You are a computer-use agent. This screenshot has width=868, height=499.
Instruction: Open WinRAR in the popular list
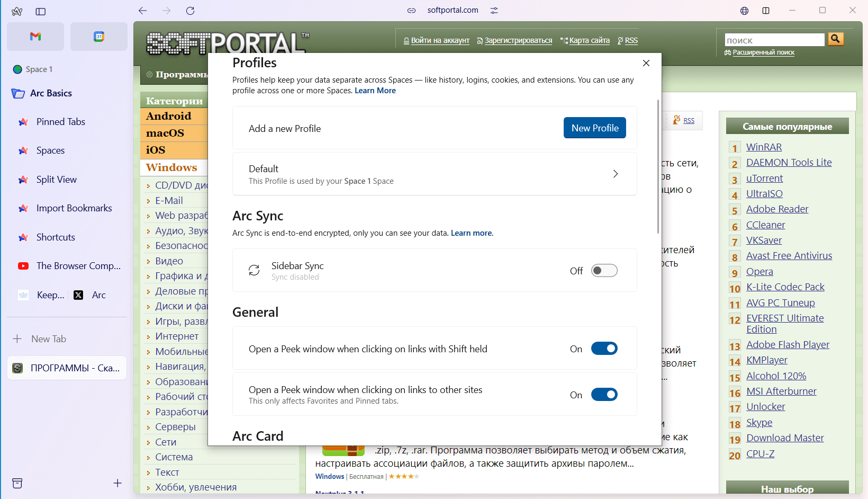pyautogui.click(x=764, y=147)
